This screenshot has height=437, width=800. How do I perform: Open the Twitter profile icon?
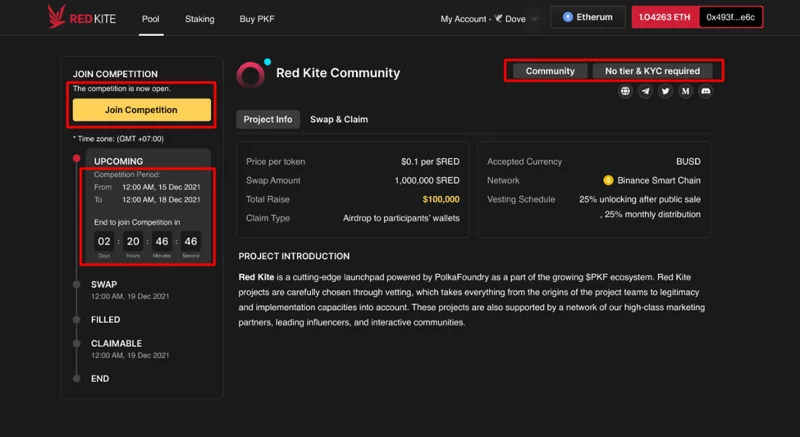(665, 91)
